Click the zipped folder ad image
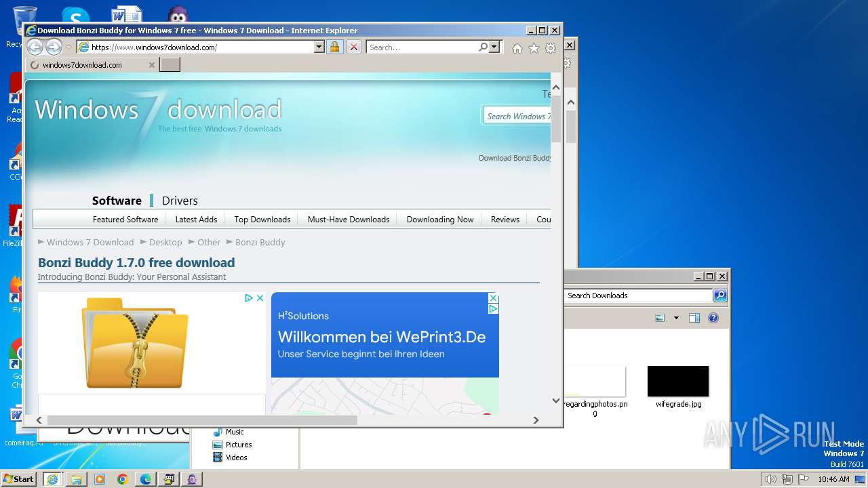868x488 pixels. pos(134,343)
